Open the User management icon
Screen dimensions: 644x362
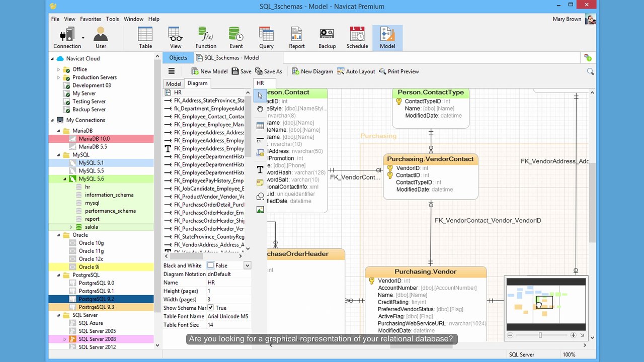[x=101, y=38]
